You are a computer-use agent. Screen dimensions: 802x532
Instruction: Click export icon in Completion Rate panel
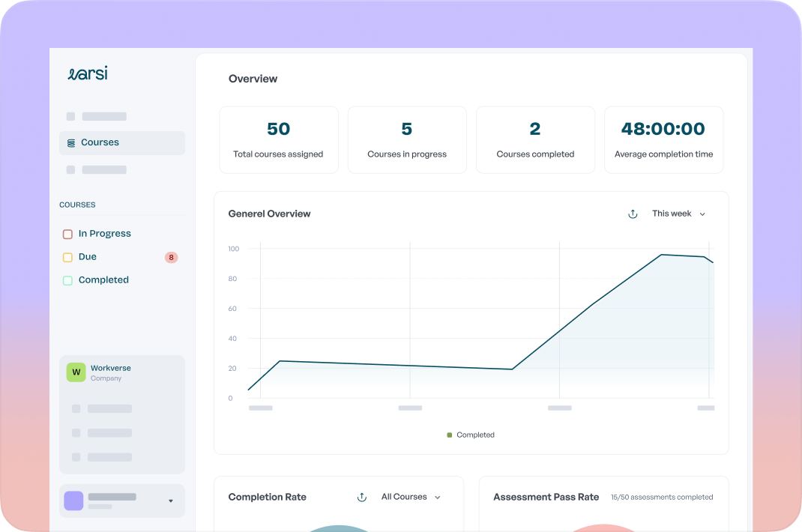[362, 498]
